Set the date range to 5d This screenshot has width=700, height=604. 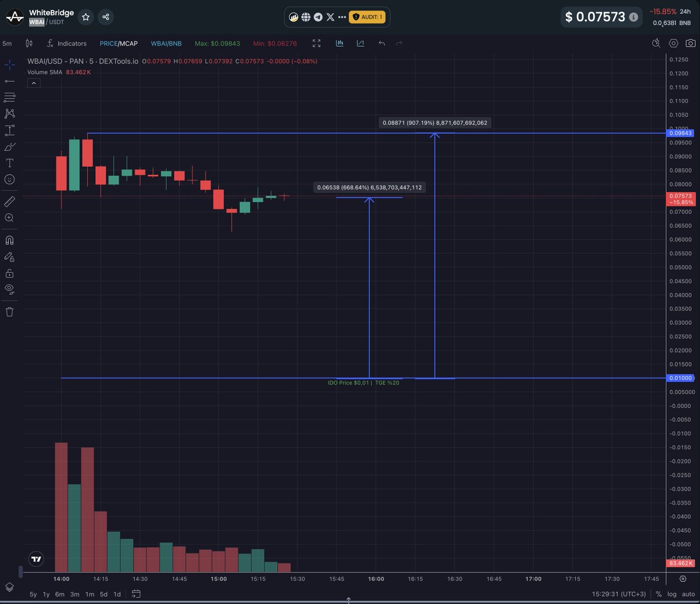tap(103, 594)
